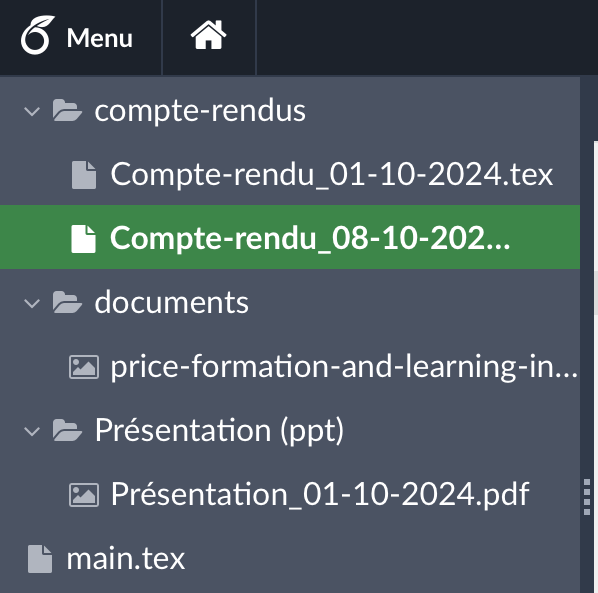Click the image icon beside Présentation pdf
Screen dimensions: 598x593
click(84, 495)
